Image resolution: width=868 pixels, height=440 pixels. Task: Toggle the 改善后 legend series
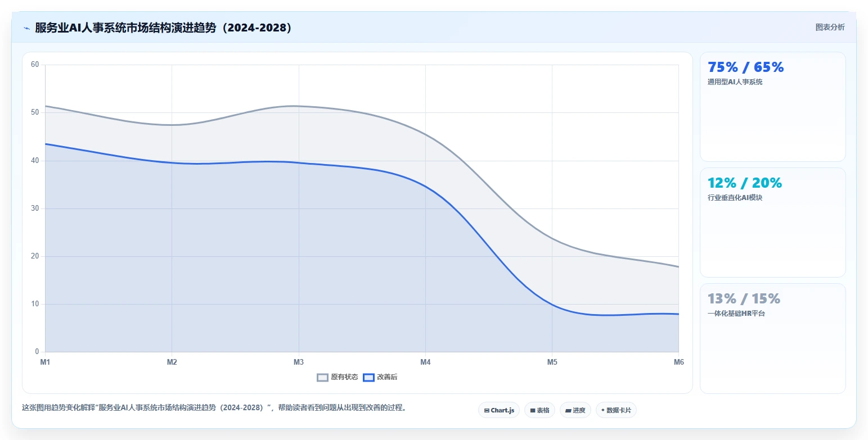pyautogui.click(x=380, y=377)
